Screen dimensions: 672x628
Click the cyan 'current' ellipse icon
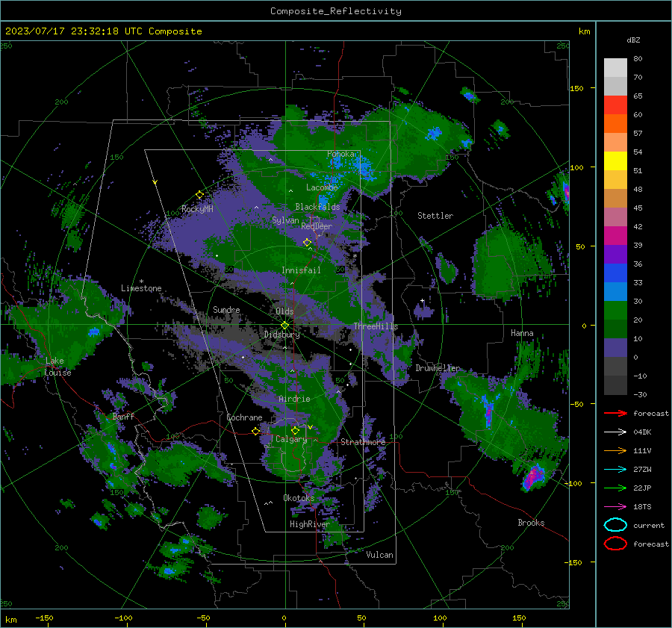615,525
